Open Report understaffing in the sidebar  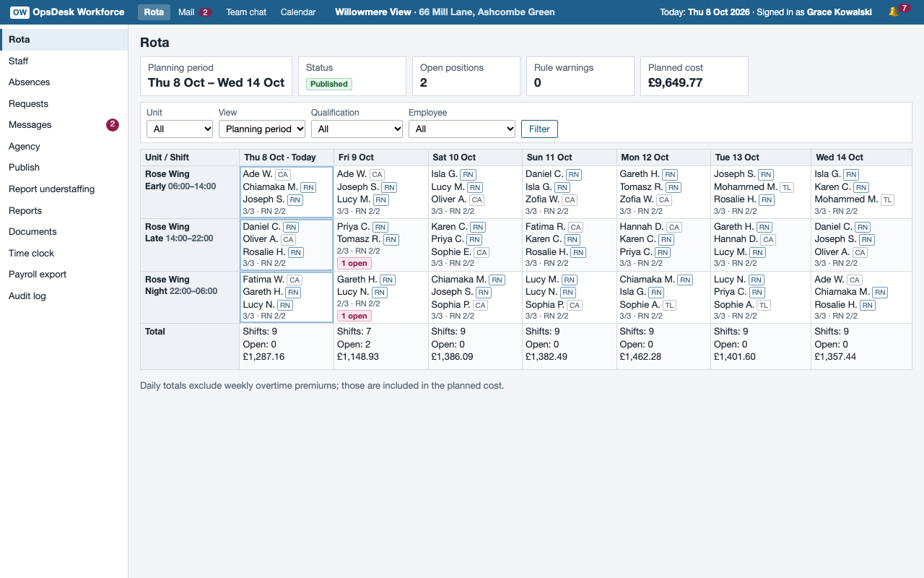pyautogui.click(x=64, y=189)
